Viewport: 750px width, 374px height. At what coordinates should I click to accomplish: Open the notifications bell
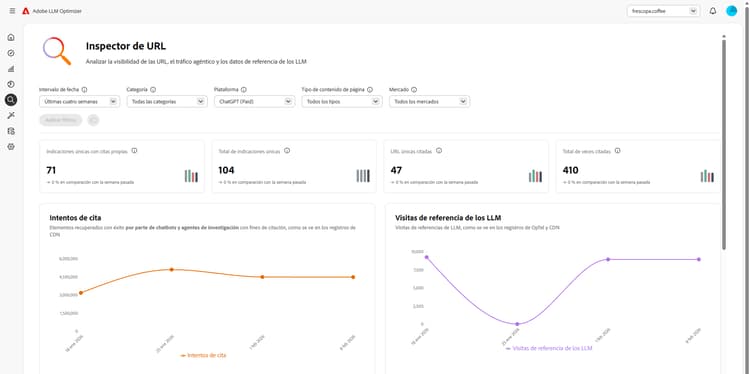713,11
